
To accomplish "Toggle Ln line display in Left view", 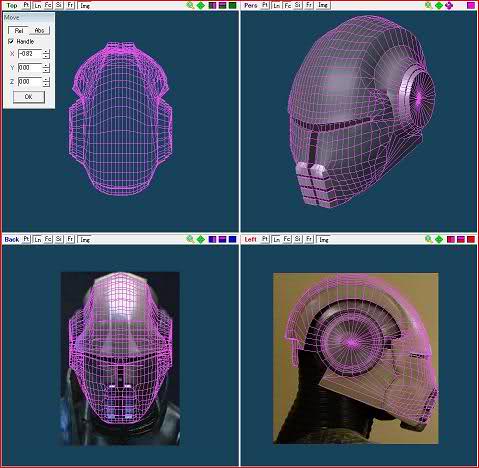I will tap(276, 239).
